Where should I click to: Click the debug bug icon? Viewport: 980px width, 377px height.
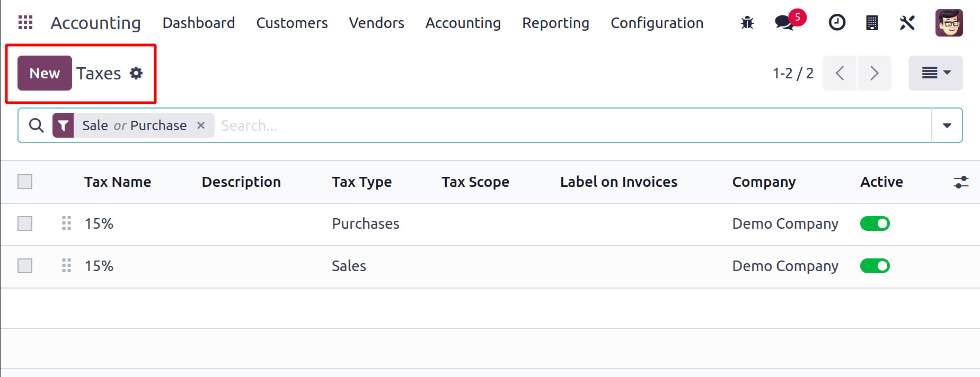coord(747,23)
